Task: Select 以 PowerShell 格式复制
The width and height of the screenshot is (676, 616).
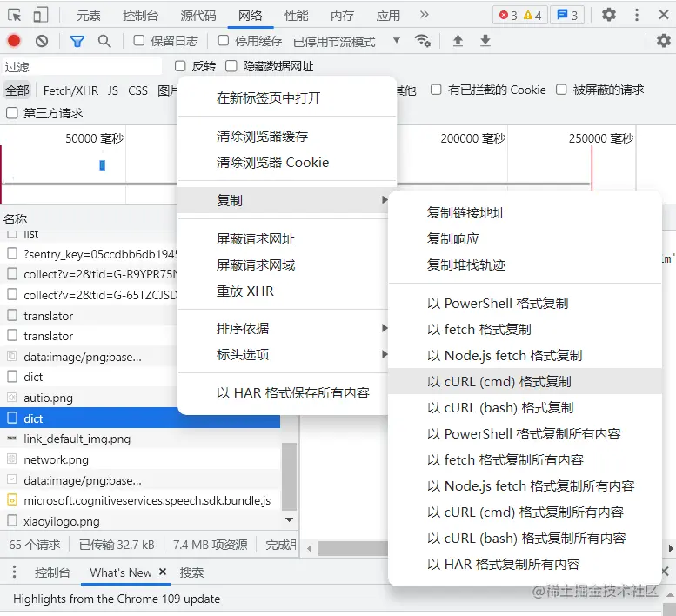Action: (x=525, y=303)
